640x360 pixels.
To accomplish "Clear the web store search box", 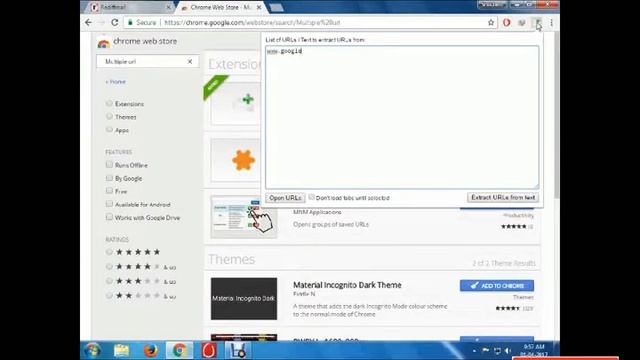I will tap(190, 61).
